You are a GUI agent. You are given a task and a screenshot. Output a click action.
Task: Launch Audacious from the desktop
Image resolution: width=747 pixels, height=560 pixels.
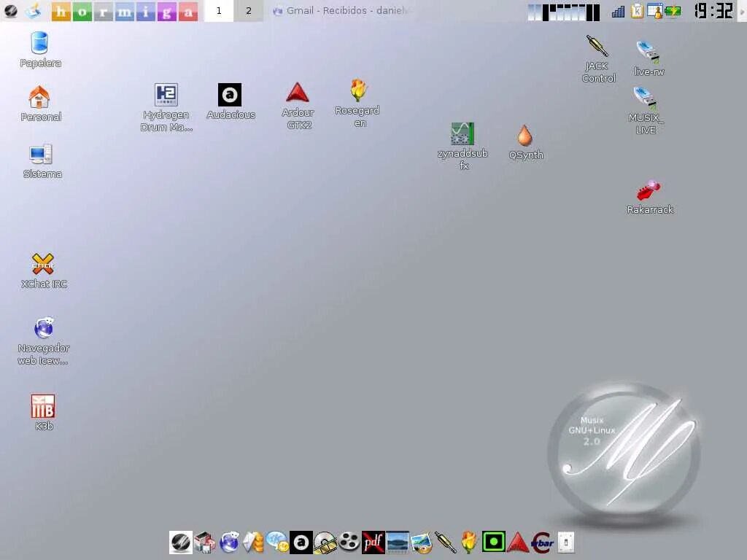[230, 101]
